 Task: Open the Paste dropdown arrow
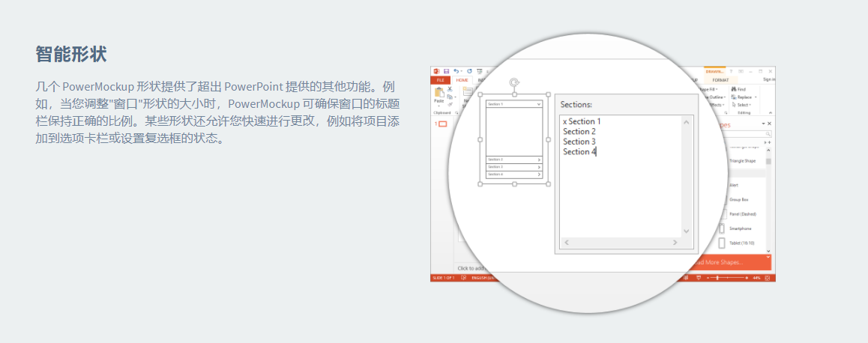439,106
